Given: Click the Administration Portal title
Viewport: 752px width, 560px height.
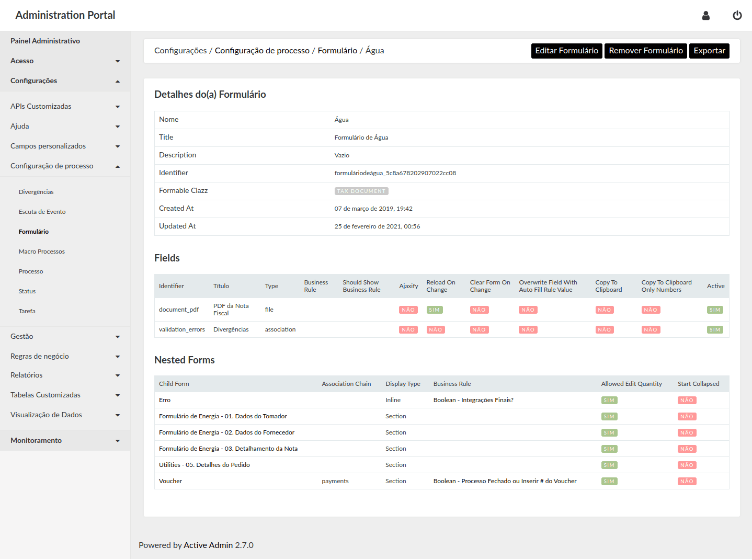Looking at the screenshot, I should pos(65,15).
